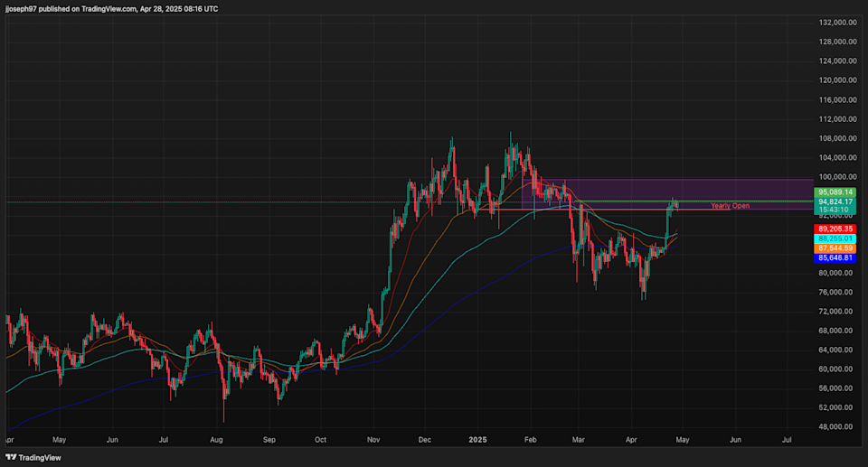The width and height of the screenshot is (868, 467).
Task: Click the TradingView logo in the footer
Action: click(x=33, y=458)
